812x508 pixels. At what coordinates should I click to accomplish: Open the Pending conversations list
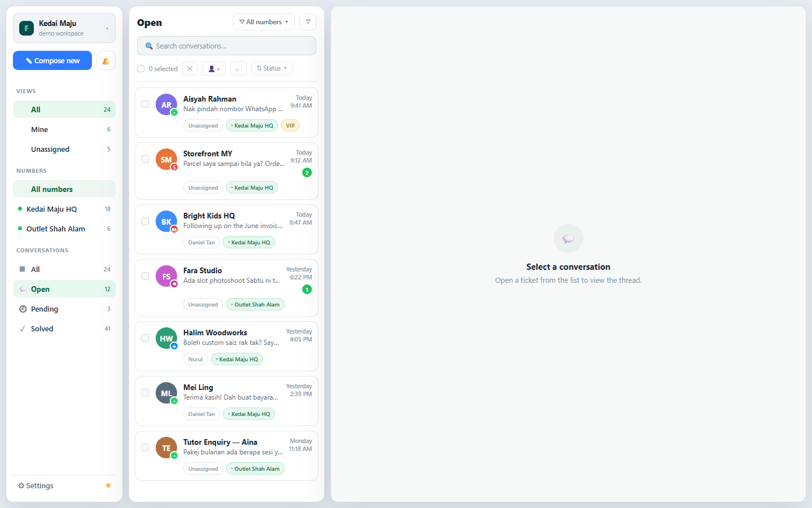point(64,309)
